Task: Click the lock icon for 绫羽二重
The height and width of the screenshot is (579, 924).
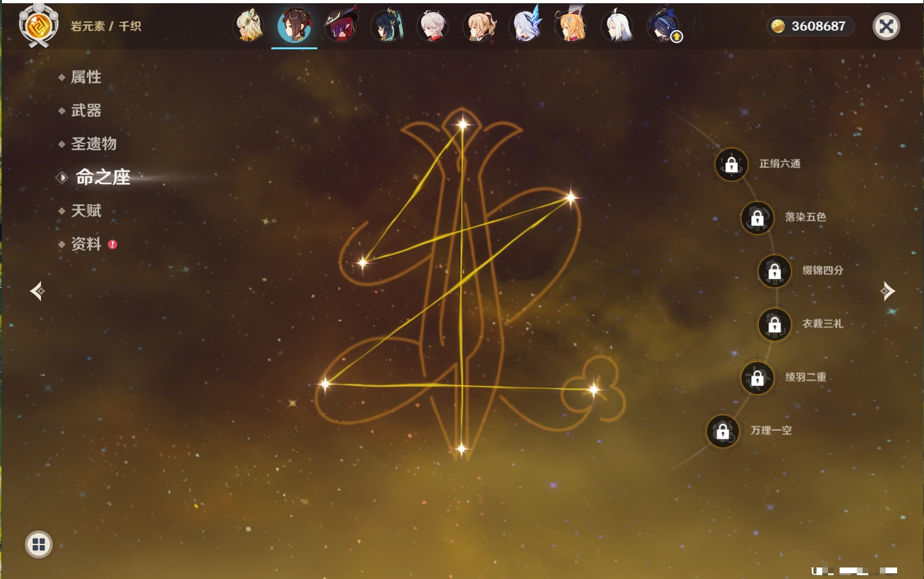Action: pyautogui.click(x=757, y=377)
